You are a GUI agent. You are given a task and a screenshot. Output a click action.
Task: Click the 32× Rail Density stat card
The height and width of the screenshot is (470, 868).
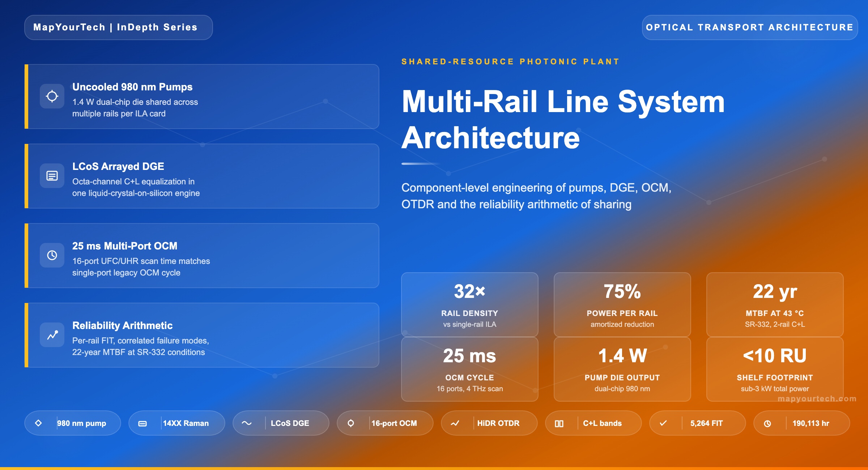click(470, 305)
